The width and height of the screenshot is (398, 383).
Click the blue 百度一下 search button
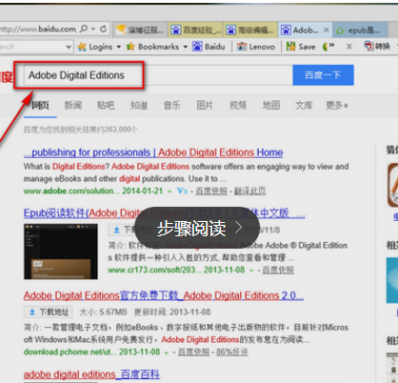[323, 75]
